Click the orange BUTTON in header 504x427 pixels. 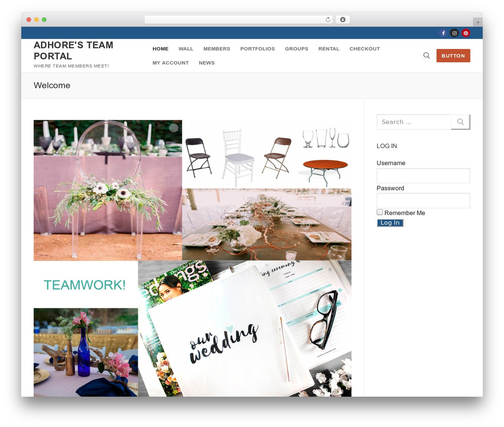click(453, 56)
